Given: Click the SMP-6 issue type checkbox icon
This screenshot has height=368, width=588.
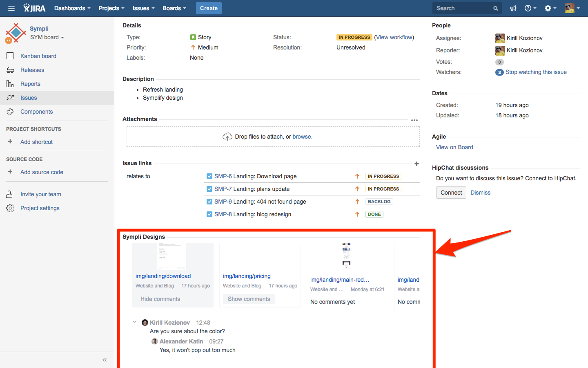Looking at the screenshot, I should pyautogui.click(x=209, y=176).
